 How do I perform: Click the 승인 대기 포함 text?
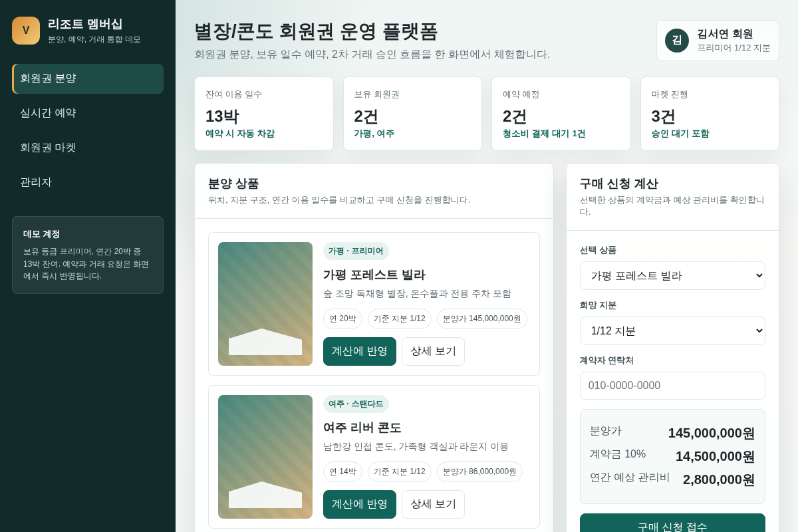[680, 134]
